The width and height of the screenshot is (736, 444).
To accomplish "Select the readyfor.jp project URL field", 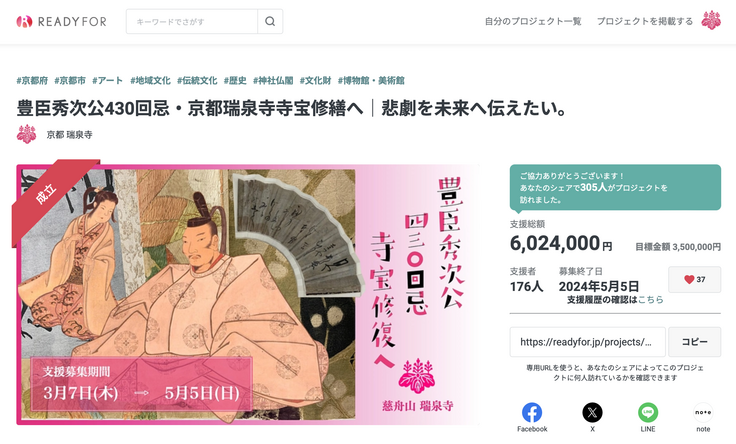I will coord(588,342).
